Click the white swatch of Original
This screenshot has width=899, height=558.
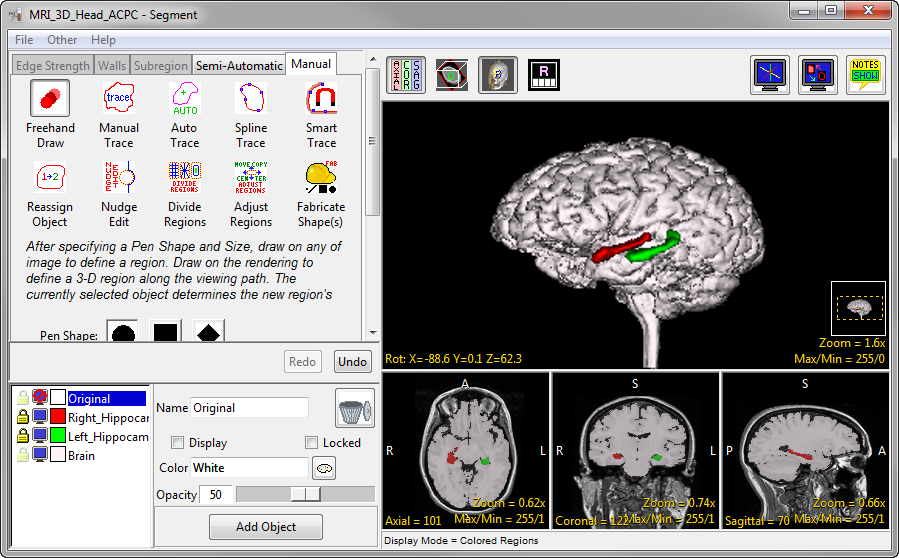click(x=58, y=398)
